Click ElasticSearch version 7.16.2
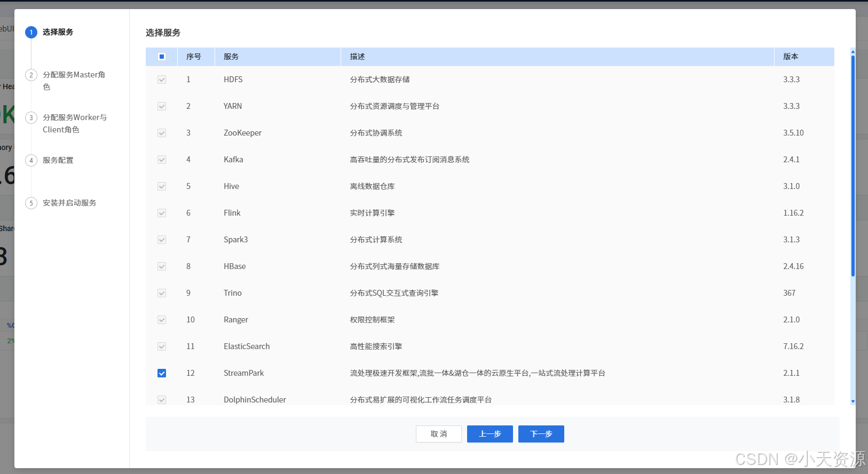The image size is (868, 474). pos(793,346)
